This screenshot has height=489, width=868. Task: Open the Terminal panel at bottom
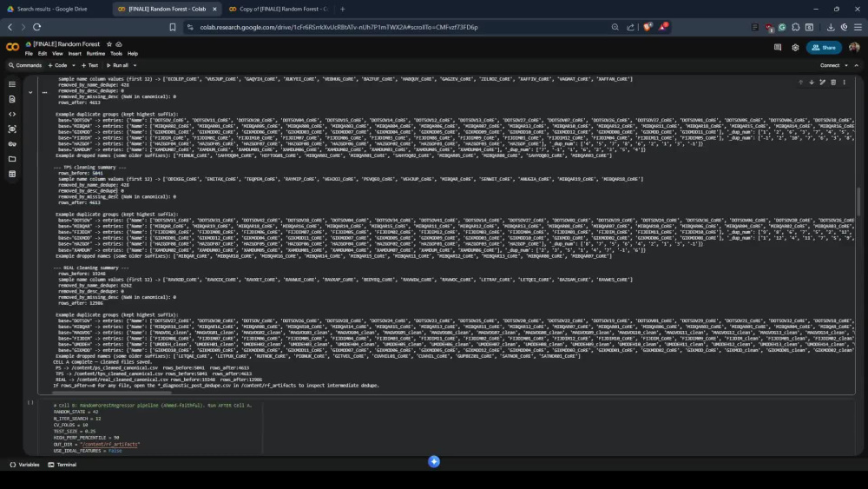coord(62,465)
